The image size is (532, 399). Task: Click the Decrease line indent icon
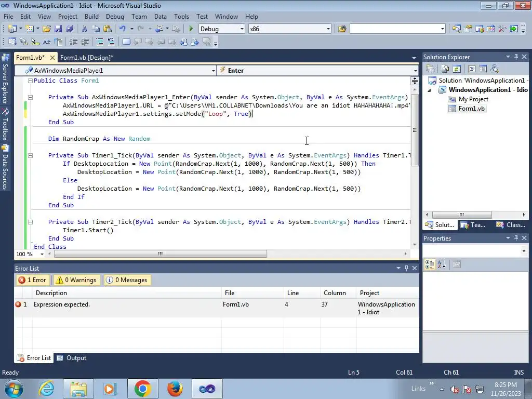tap(73, 42)
